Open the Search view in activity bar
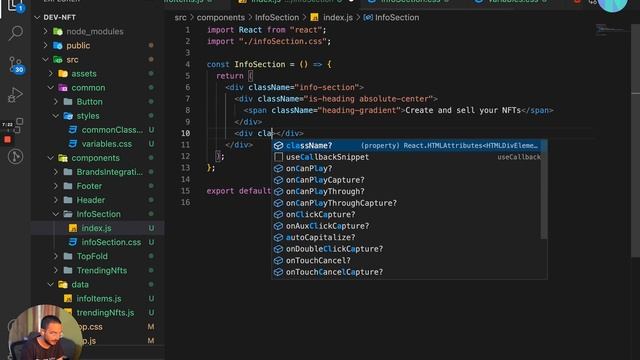This screenshot has width=640, height=360. tap(16, 33)
